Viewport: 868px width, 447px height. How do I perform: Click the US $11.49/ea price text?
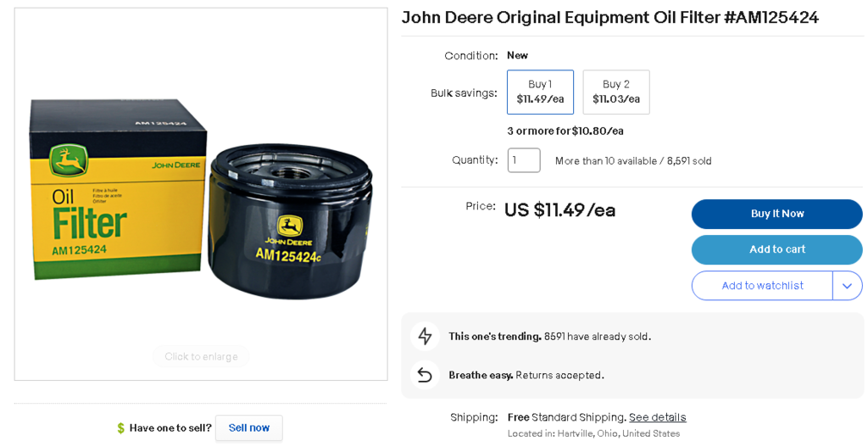pyautogui.click(x=559, y=210)
